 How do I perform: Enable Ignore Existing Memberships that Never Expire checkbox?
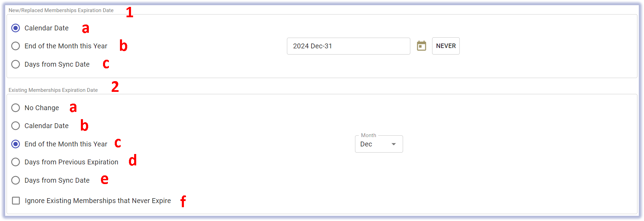16,201
